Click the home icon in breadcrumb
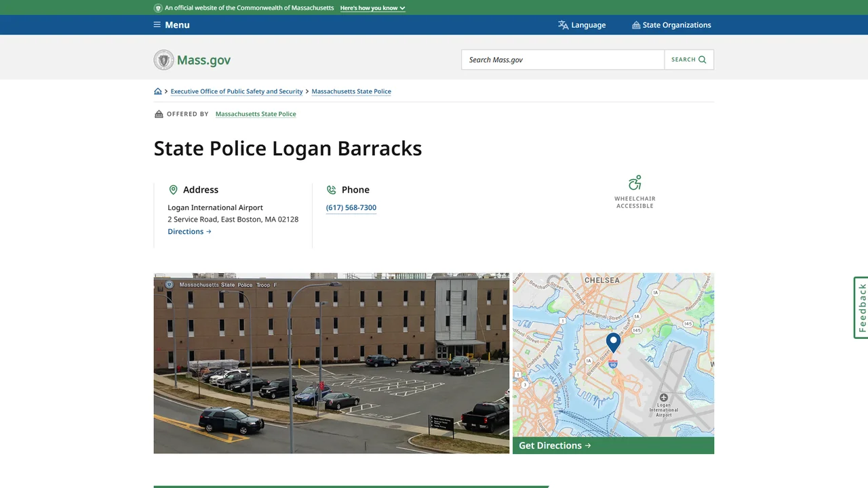Viewport: 868px width, 488px height. pos(158,91)
